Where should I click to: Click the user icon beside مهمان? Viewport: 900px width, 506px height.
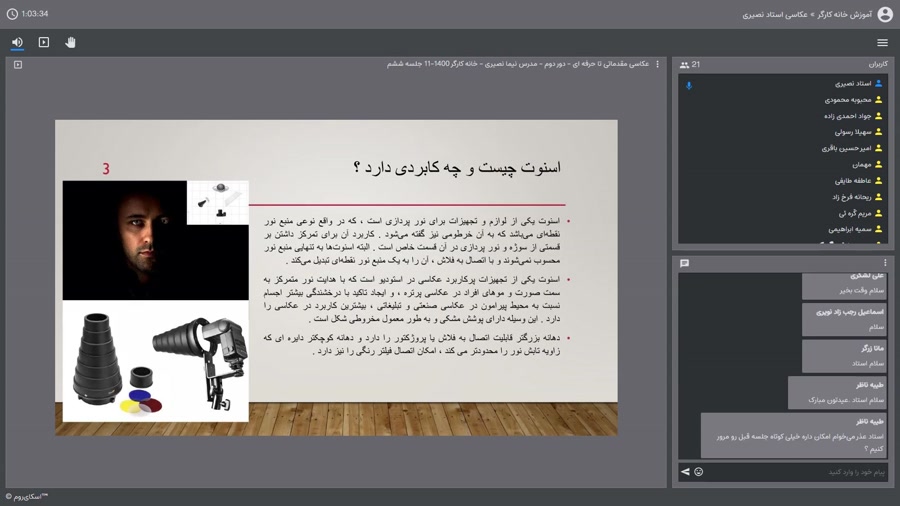point(878,165)
